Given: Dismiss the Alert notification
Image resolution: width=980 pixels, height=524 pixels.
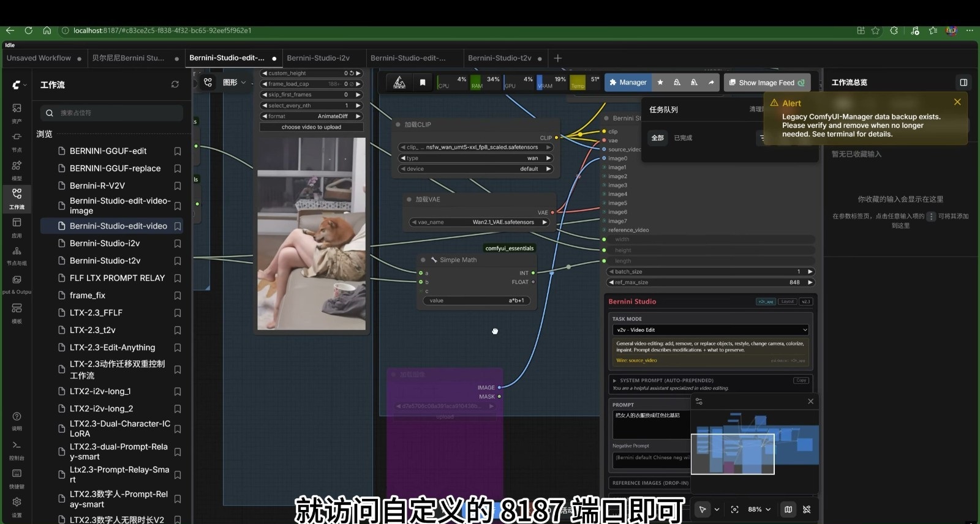Looking at the screenshot, I should click(x=957, y=102).
